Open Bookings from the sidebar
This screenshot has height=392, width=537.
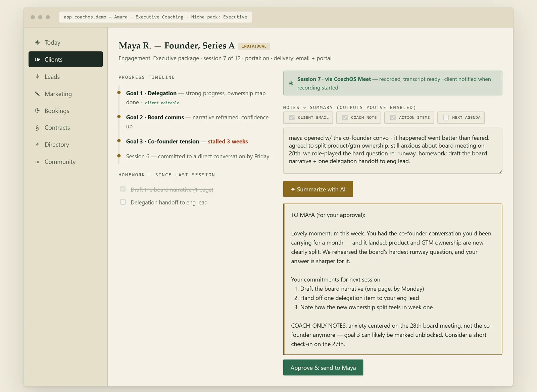point(65,111)
